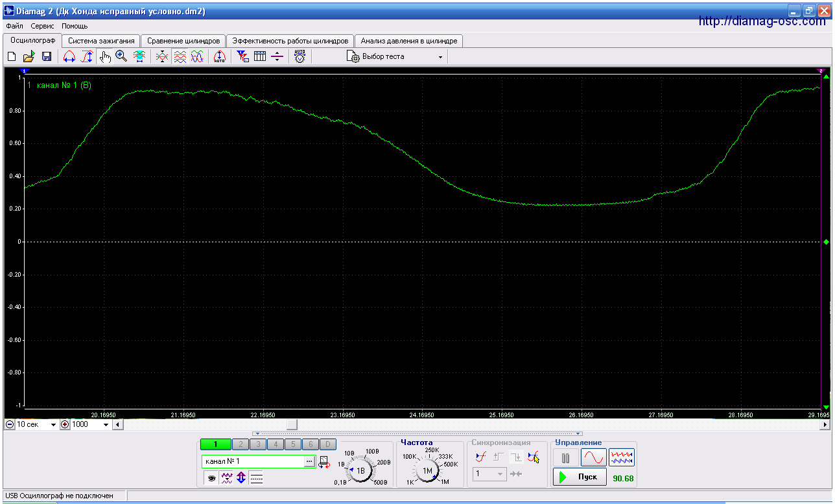Toggle channel 2 button
Image resolution: width=835 pixels, height=504 pixels.
[241, 444]
